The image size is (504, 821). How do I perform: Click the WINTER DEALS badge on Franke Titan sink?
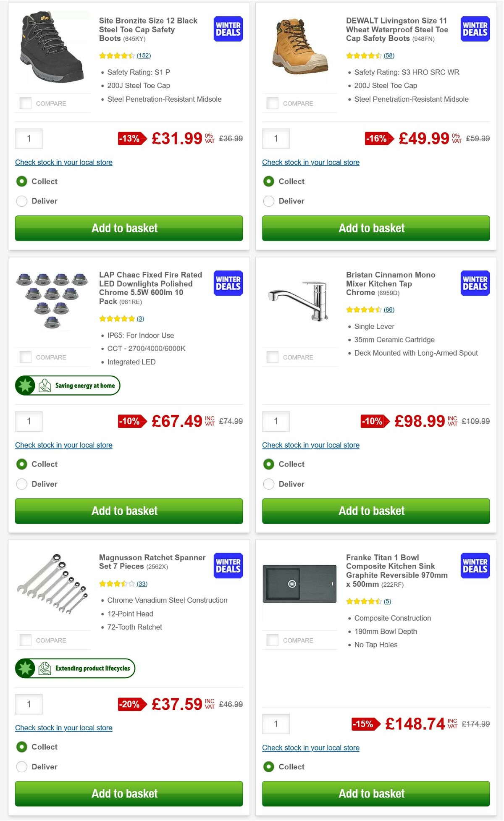[x=474, y=566]
